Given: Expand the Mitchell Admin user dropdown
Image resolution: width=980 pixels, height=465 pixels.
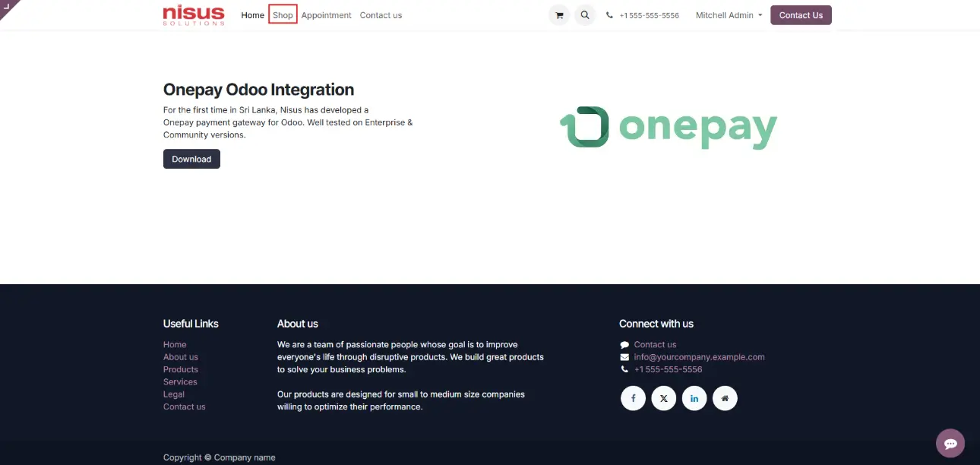Looking at the screenshot, I should (x=729, y=15).
